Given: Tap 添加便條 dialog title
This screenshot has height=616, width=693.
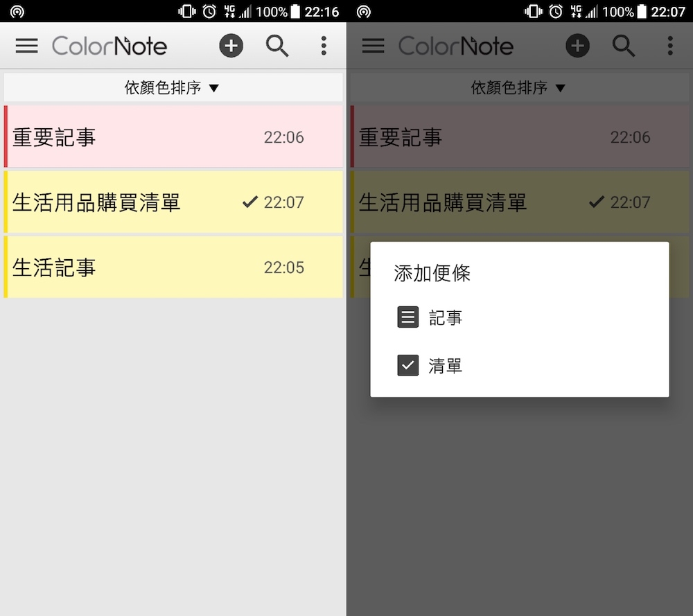Looking at the screenshot, I should click(432, 273).
